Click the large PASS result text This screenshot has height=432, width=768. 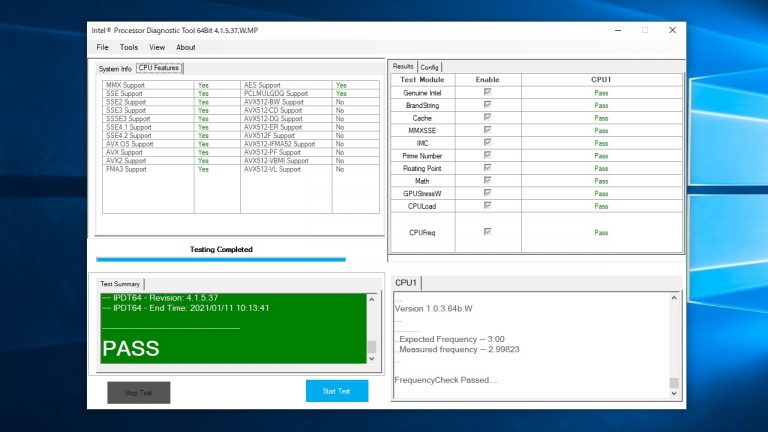coord(131,349)
